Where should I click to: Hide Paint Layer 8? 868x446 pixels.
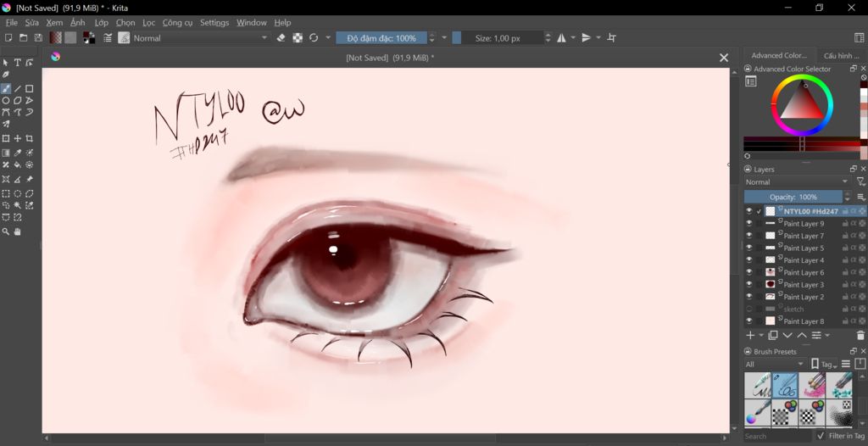pyautogui.click(x=749, y=321)
